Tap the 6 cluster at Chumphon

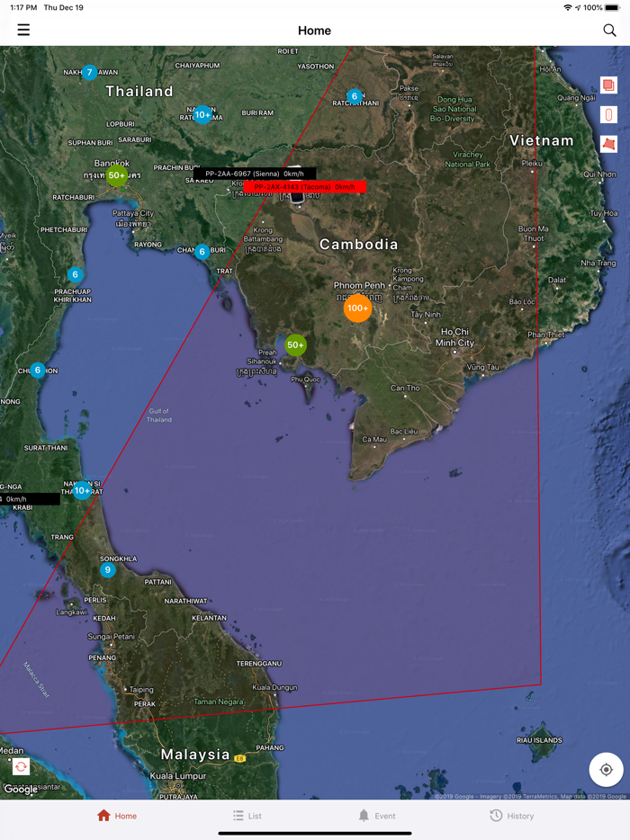[x=38, y=370]
